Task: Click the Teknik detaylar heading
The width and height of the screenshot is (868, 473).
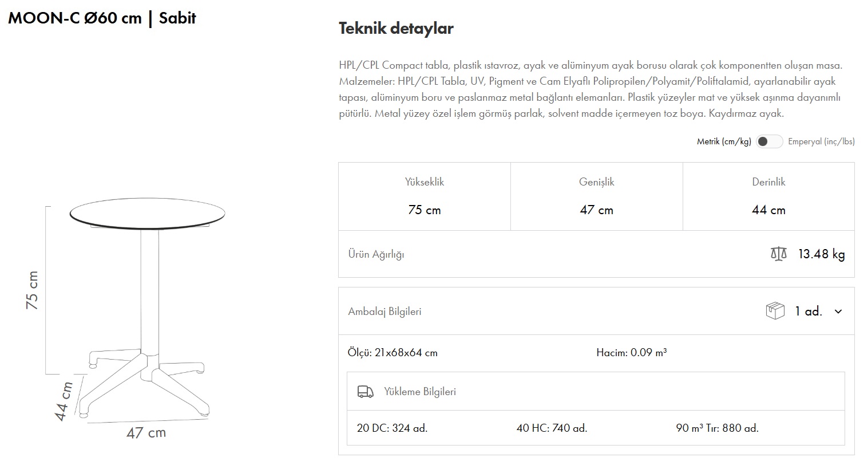Action: [x=396, y=28]
